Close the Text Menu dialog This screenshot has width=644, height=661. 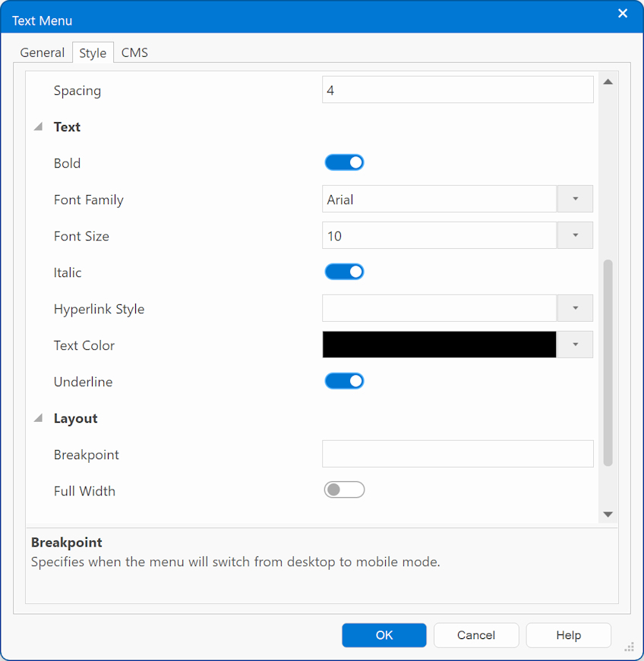click(x=623, y=14)
